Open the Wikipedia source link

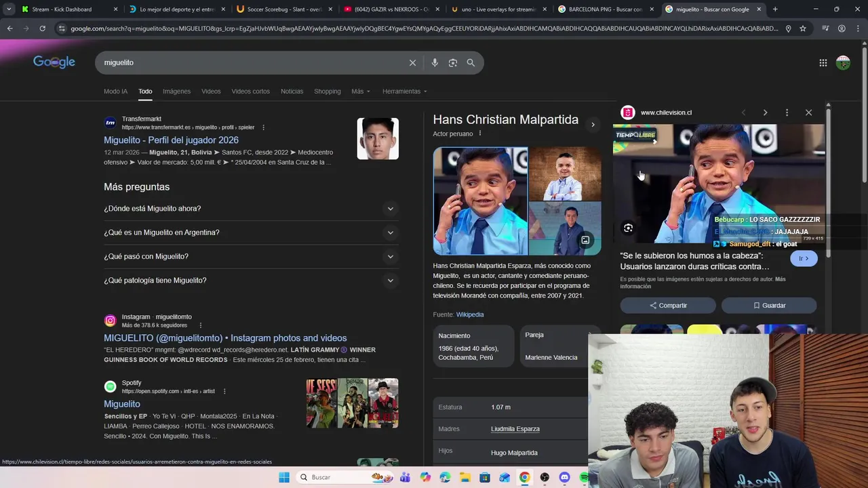(470, 314)
